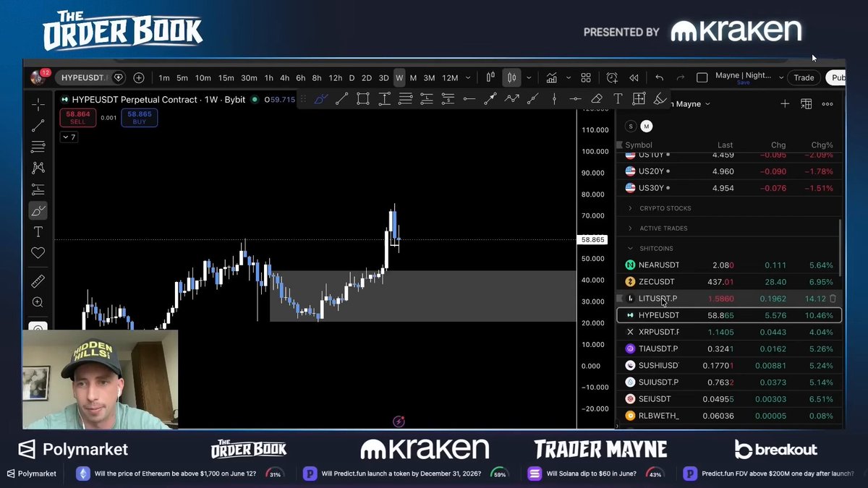Select ZECUSDT in the watchlist
The width and height of the screenshot is (868, 488).
tap(729, 282)
